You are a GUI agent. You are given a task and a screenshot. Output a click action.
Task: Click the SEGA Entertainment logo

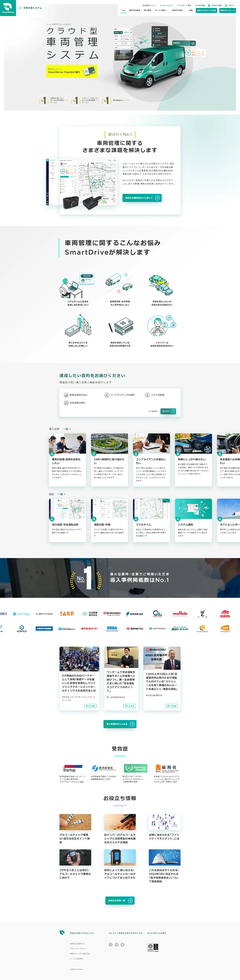click(112, 629)
